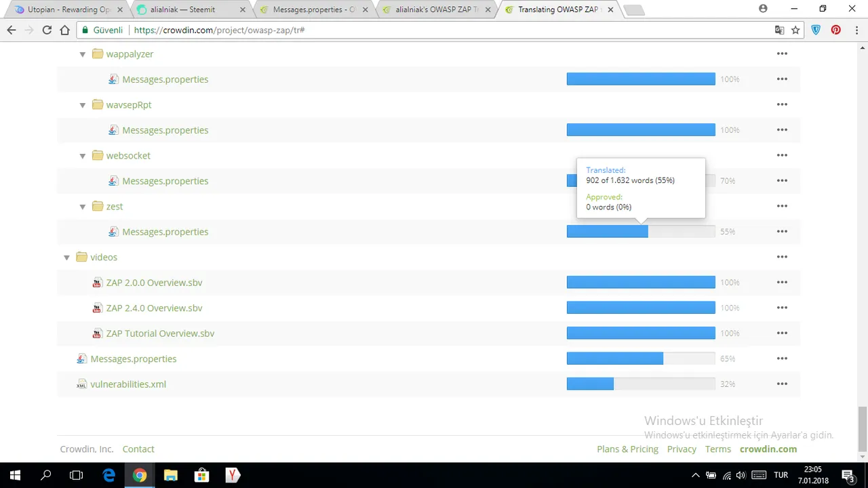868x488 pixels.
Task: Go to browser home page
Action: 64,30
